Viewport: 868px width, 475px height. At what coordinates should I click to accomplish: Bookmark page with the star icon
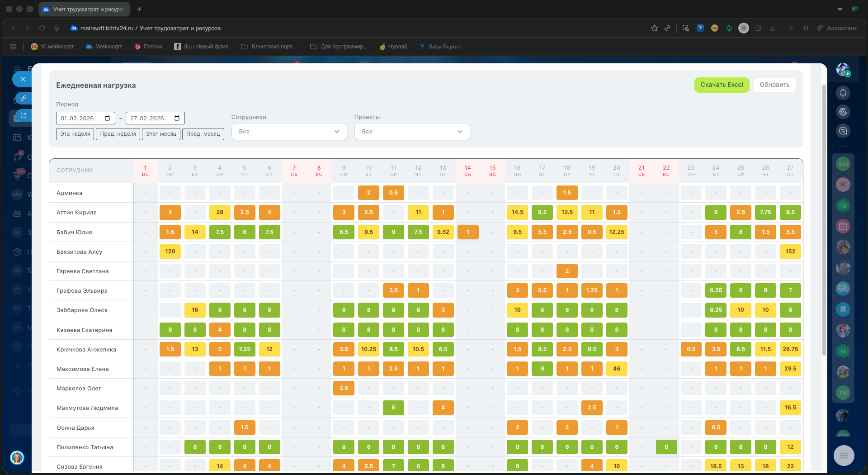coord(654,28)
